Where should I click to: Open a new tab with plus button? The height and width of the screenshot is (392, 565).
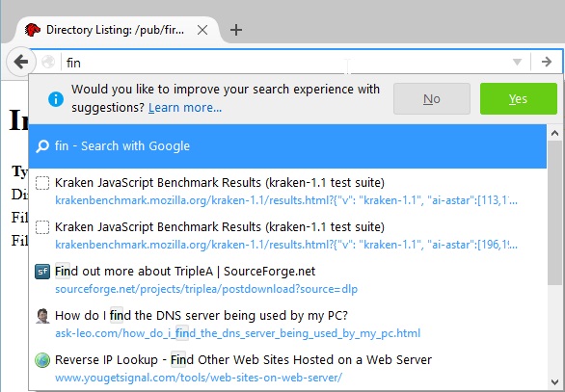point(236,30)
